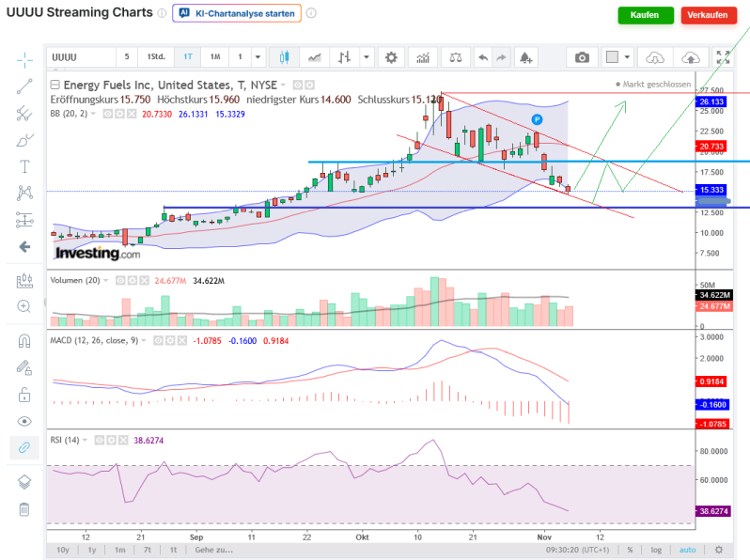Open the compare symbols scale icon
The height and width of the screenshot is (560, 750).
456,57
